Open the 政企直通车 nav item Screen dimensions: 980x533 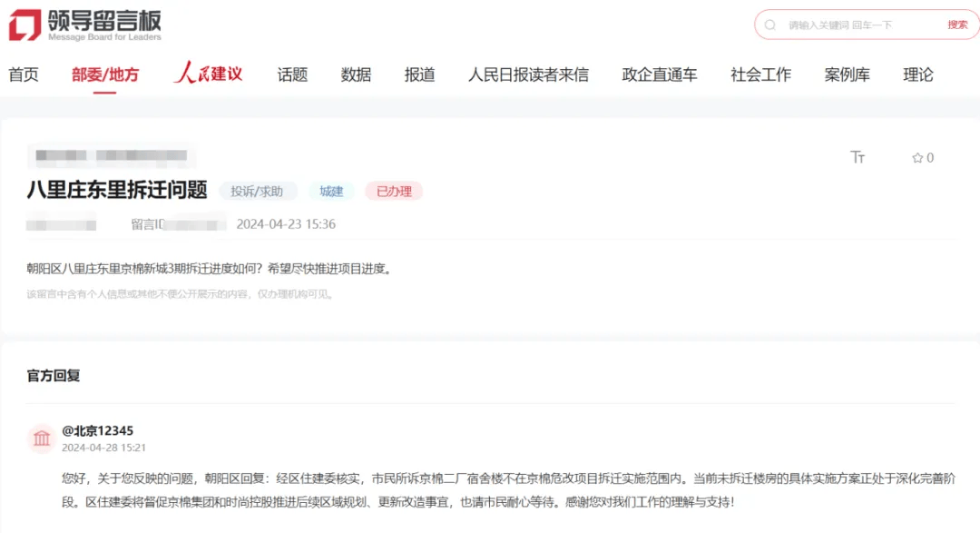tap(660, 74)
